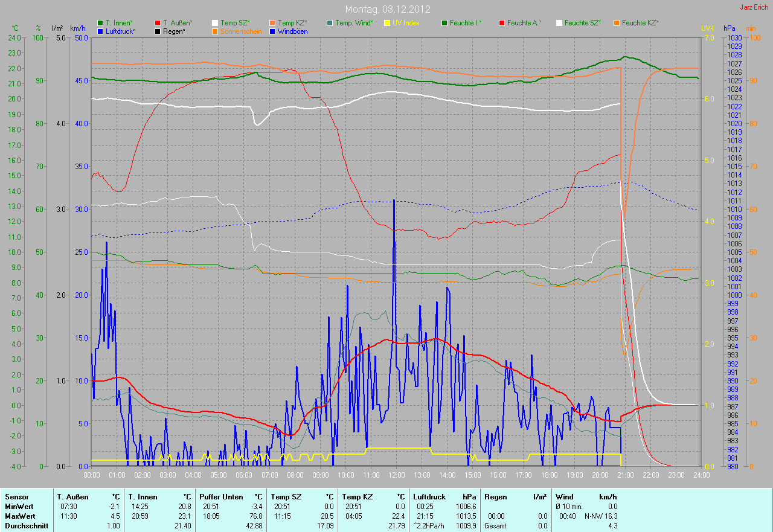This screenshot has width=773, height=532.
Task: Click the blue Luftdruck* legend swatch
Action: pyautogui.click(x=100, y=31)
